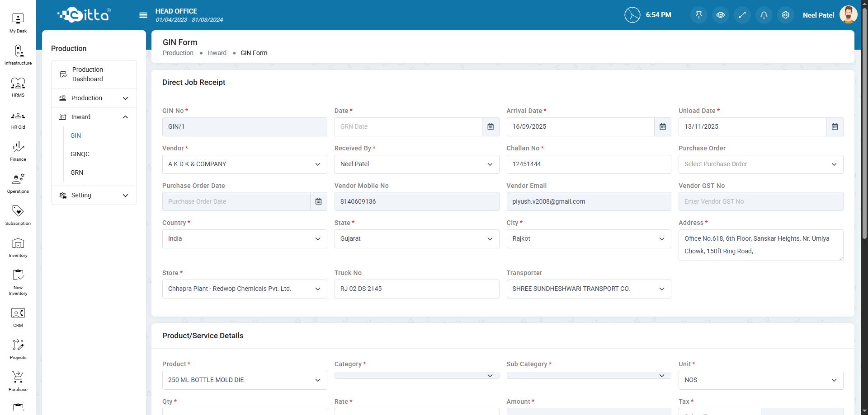Open the Select Purchase Order dropdown

(760, 164)
